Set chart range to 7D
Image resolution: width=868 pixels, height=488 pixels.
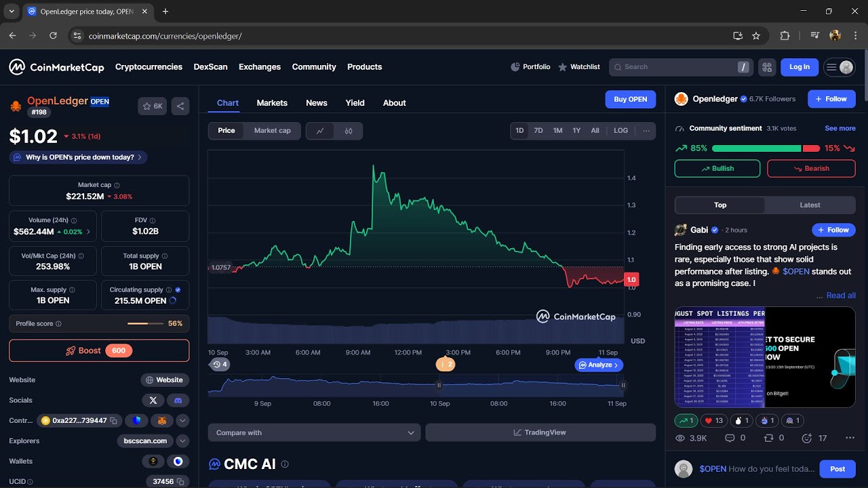pos(538,131)
